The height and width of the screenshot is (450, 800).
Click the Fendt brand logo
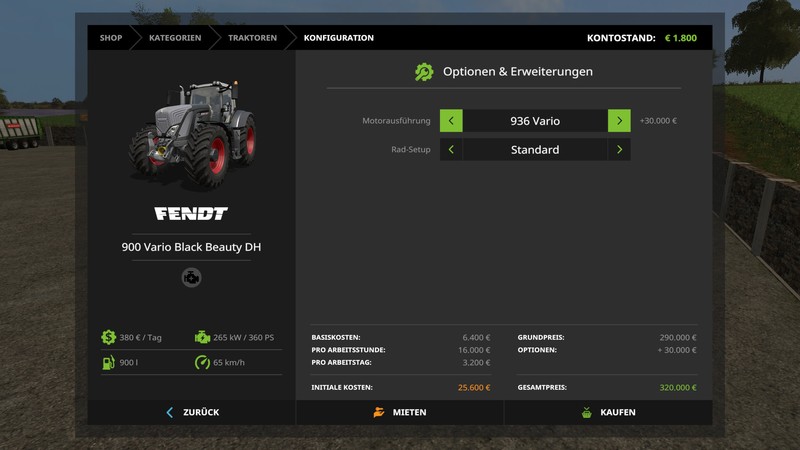click(191, 213)
